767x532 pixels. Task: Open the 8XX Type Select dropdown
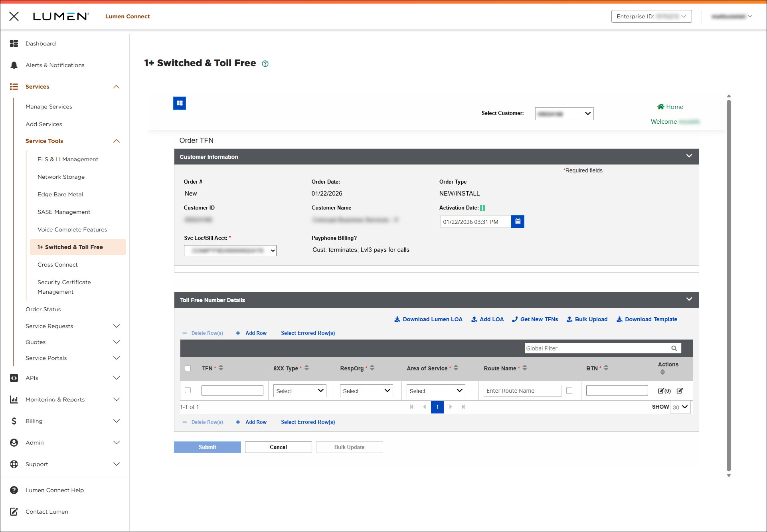(300, 391)
